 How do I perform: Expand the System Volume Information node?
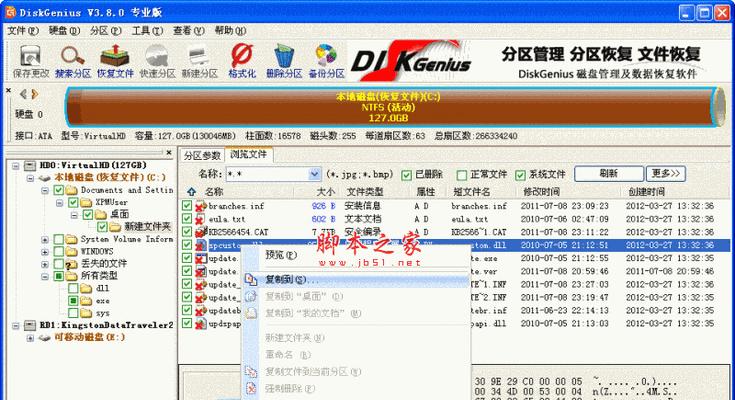click(45, 240)
